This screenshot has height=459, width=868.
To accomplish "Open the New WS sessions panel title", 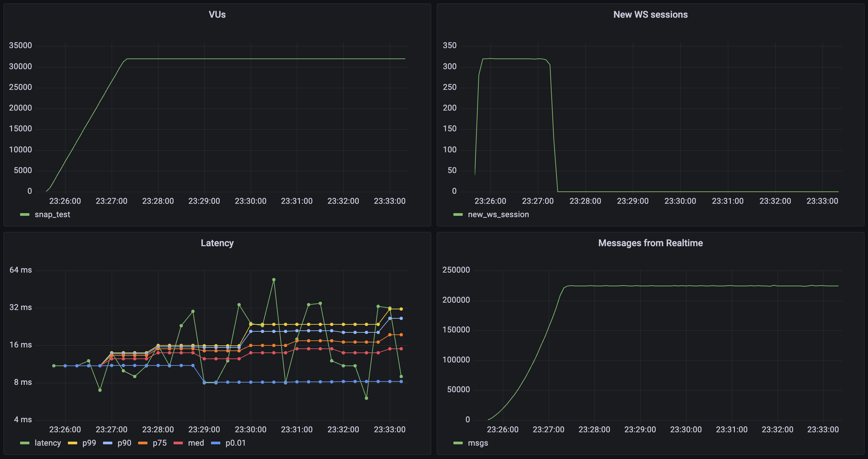I will pos(650,14).
